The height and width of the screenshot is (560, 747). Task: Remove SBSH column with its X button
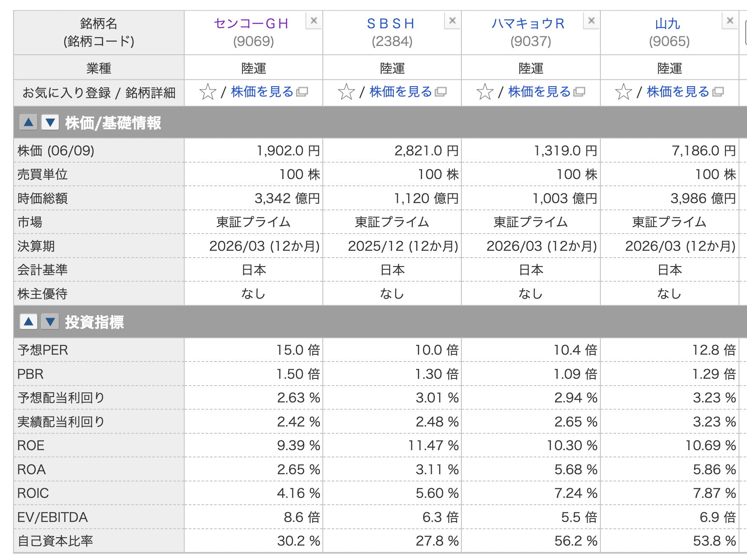click(452, 21)
